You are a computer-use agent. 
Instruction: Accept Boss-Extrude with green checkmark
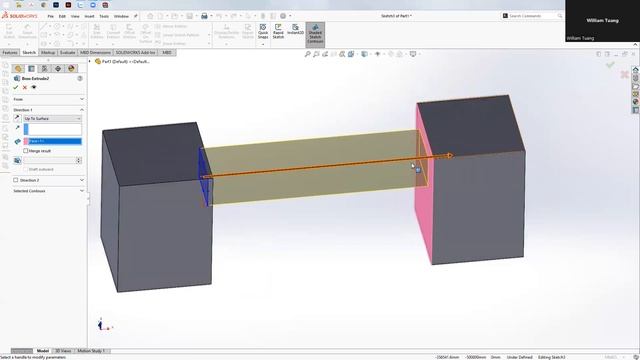[x=16, y=87]
